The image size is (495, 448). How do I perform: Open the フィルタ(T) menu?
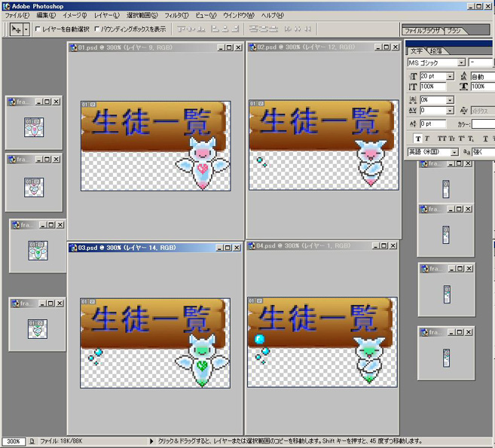[x=176, y=15]
